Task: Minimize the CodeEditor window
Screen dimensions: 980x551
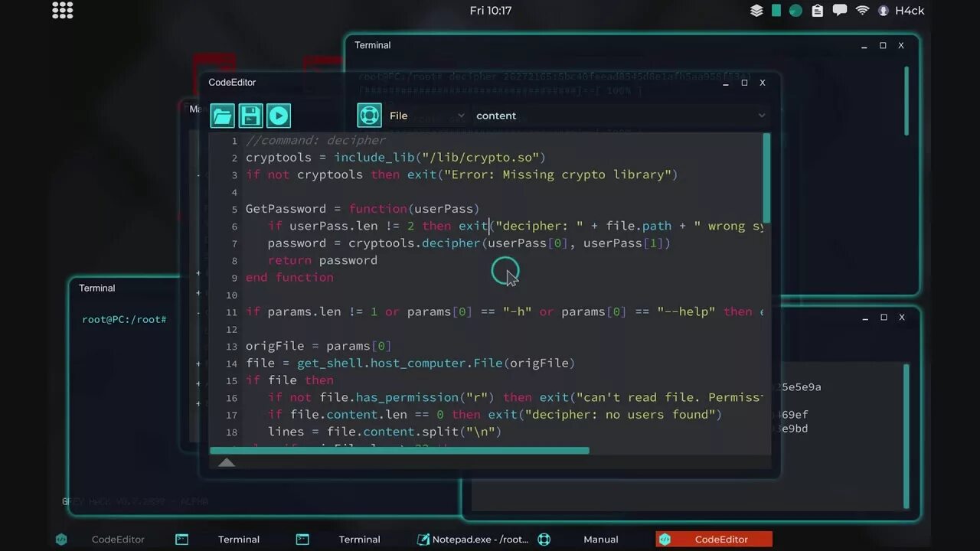Action: tap(725, 83)
